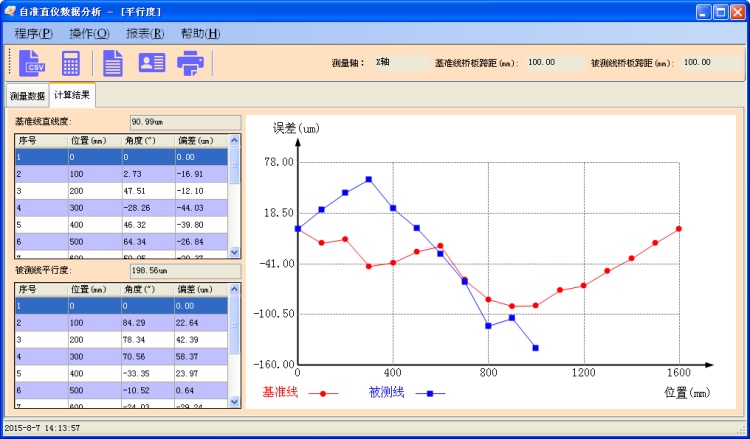This screenshot has height=439, width=750.
Task: Click the 偏差(um) header in 被测线 table
Action: 200,289
